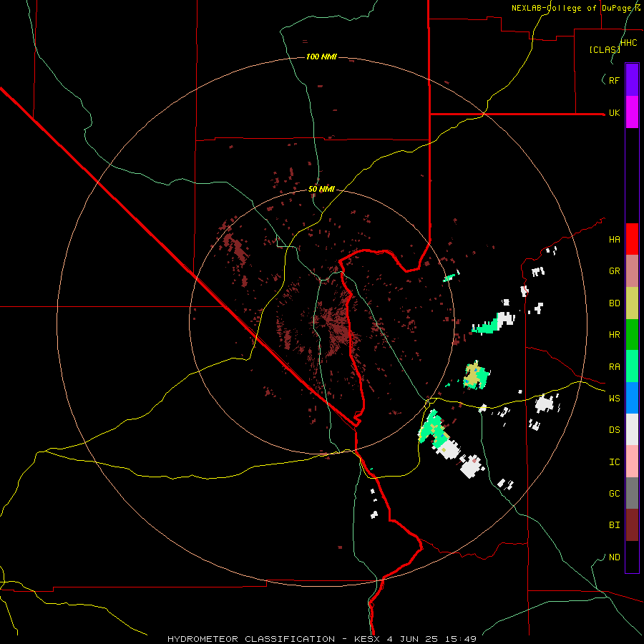Select the gray GC legend color block

click(632, 493)
